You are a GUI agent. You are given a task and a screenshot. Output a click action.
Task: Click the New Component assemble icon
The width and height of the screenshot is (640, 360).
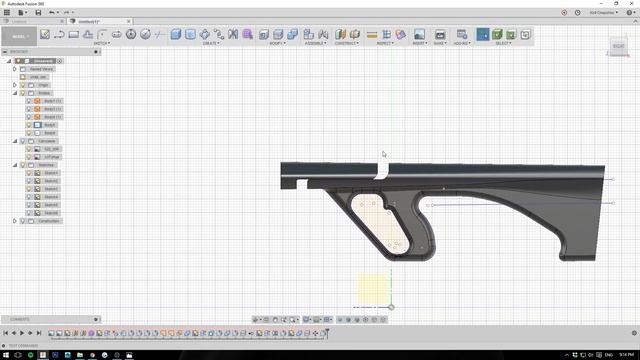309,34
